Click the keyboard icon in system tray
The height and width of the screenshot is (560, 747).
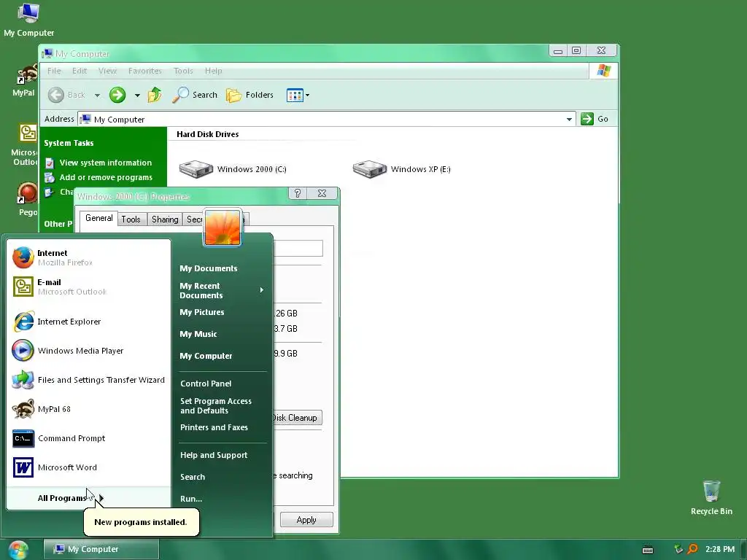(648, 550)
